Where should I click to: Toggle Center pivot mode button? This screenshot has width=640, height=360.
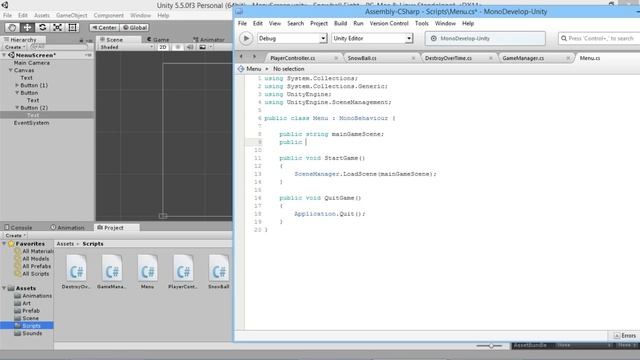click(x=104, y=27)
